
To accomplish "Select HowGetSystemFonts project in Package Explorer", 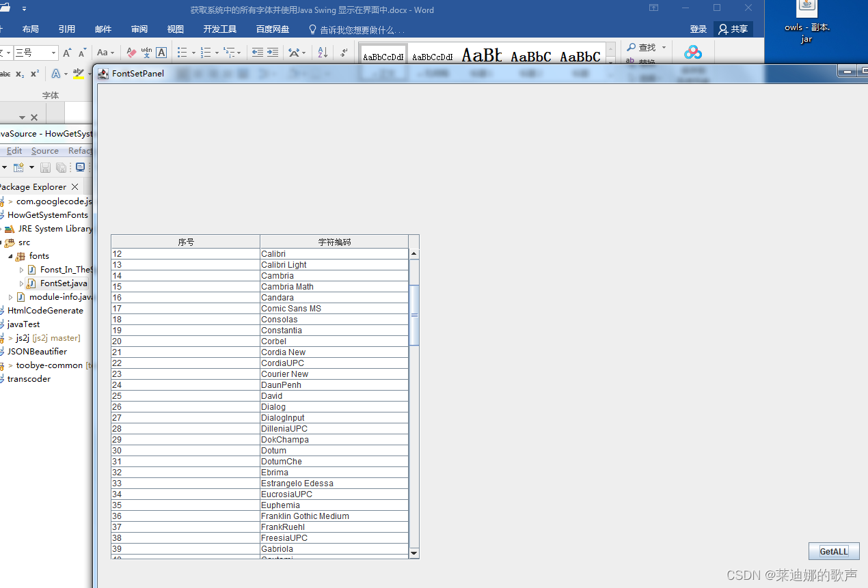I will [x=48, y=215].
